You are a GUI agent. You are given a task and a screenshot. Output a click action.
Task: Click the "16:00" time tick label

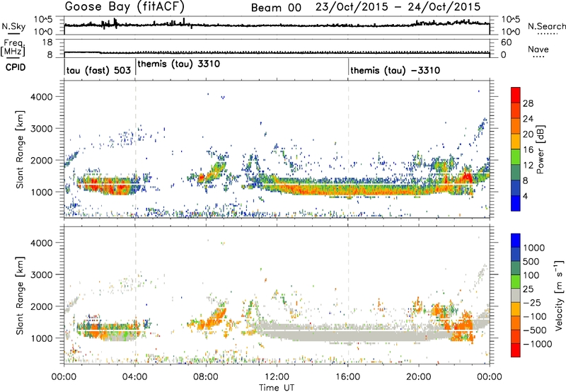[347, 377]
